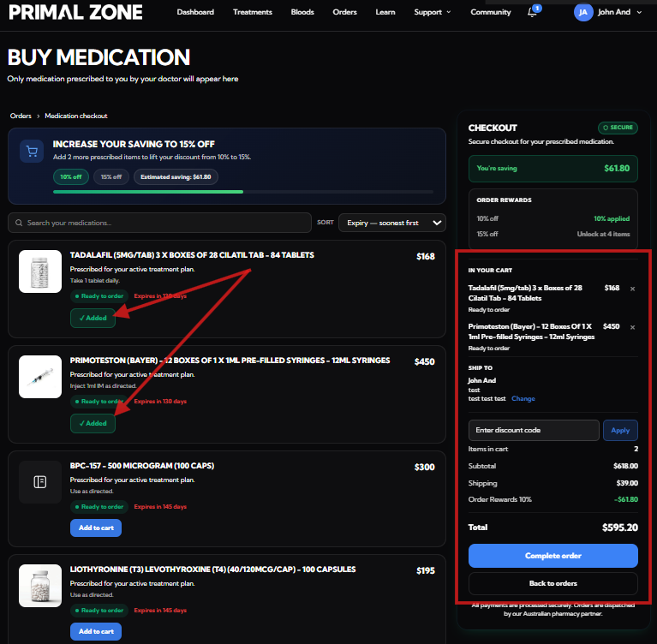Screen dimensions: 657x644
Task: Remove Tadalafil from cart with X icon
Action: 632,289
